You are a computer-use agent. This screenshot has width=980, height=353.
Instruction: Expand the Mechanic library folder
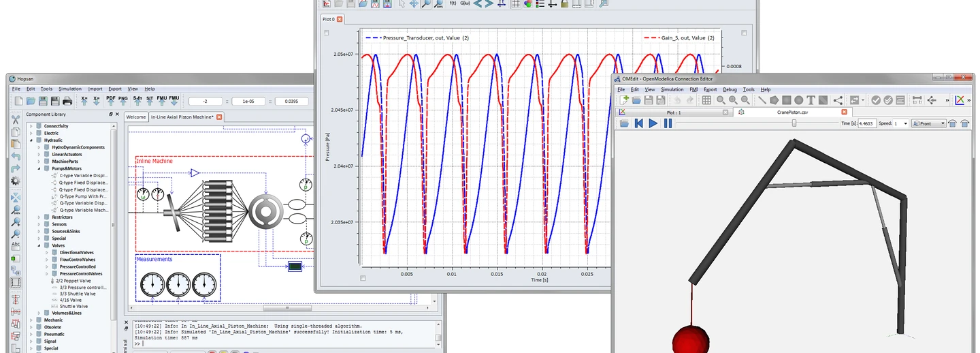click(x=31, y=320)
